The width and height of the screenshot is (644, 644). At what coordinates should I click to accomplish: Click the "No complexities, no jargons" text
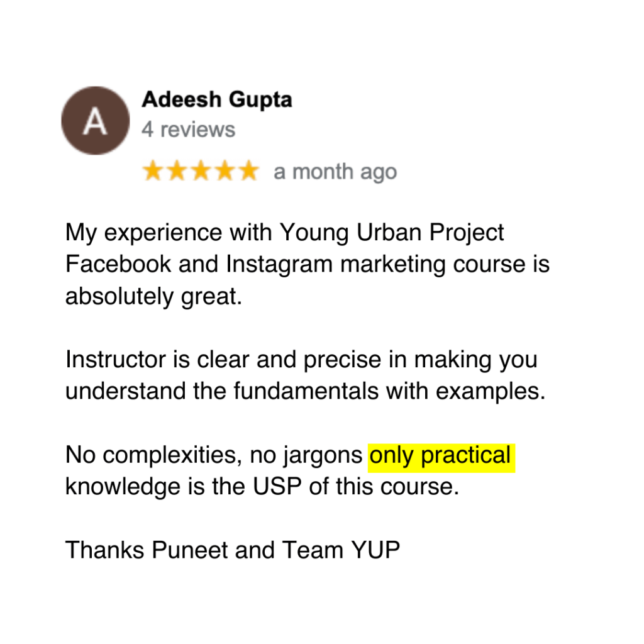click(x=214, y=455)
